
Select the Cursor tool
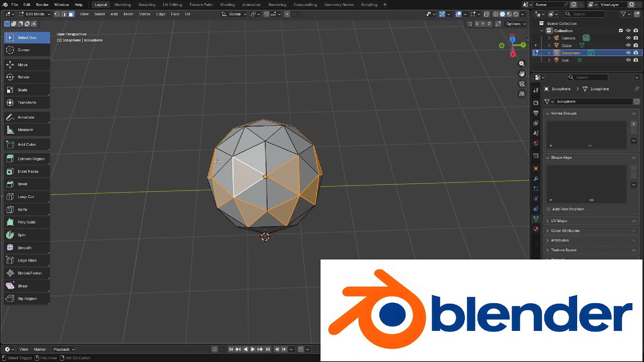tap(27, 50)
